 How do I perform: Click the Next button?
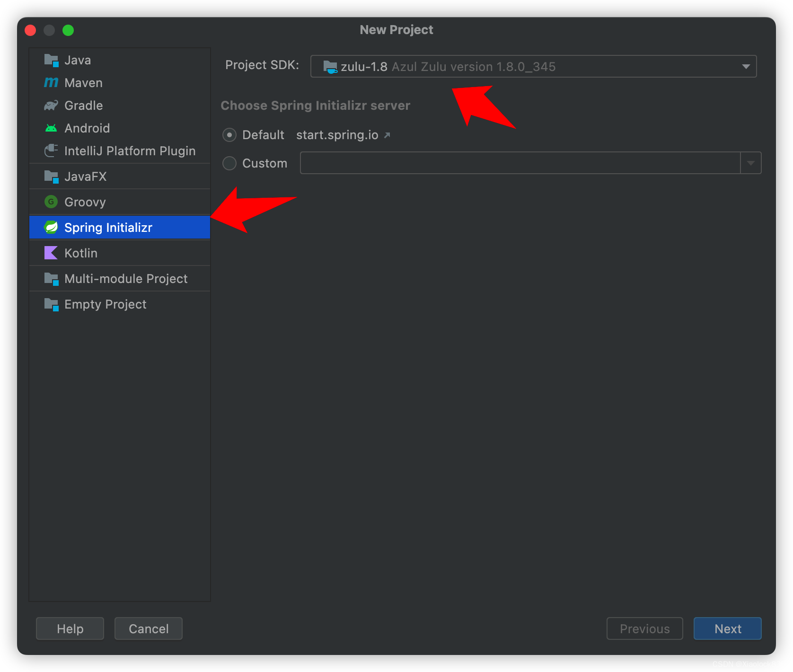(727, 628)
